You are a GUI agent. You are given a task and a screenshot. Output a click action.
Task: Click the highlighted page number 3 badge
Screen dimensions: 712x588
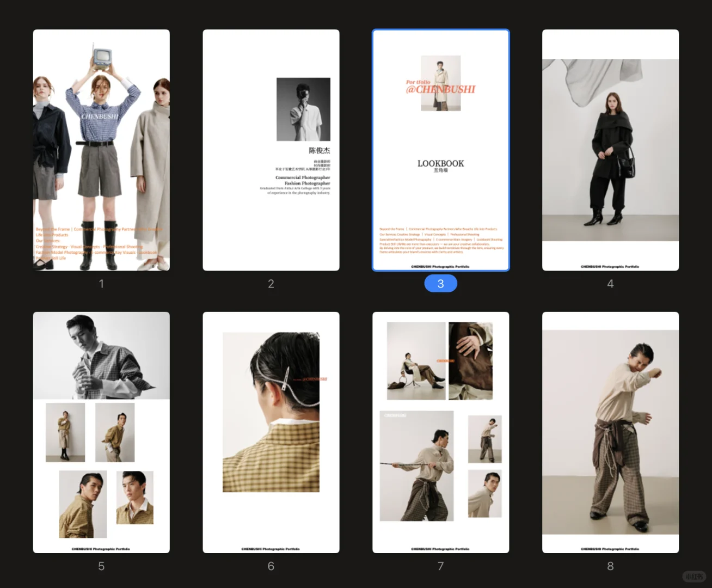pyautogui.click(x=441, y=284)
